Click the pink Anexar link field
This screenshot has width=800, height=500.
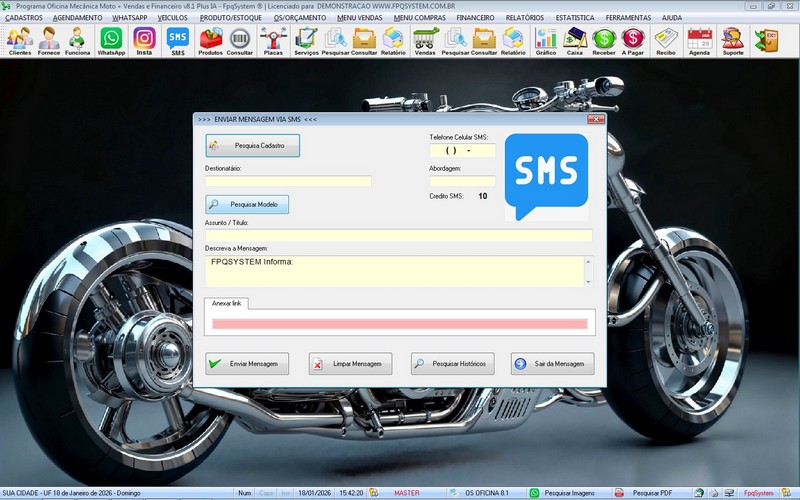pos(399,323)
